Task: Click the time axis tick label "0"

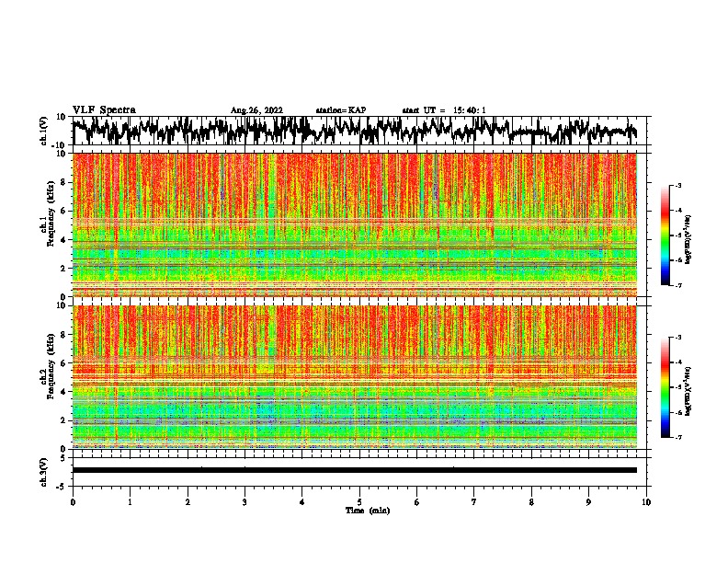Action: 73,502
